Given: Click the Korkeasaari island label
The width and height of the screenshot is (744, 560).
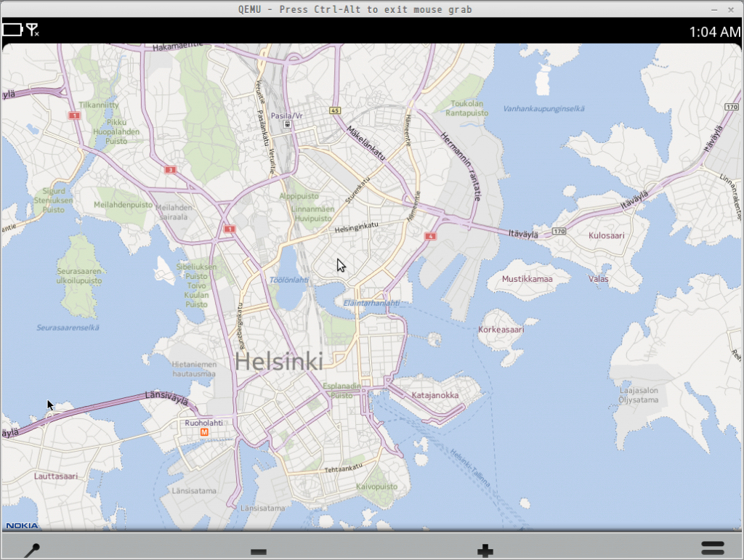Looking at the screenshot, I should [501, 329].
